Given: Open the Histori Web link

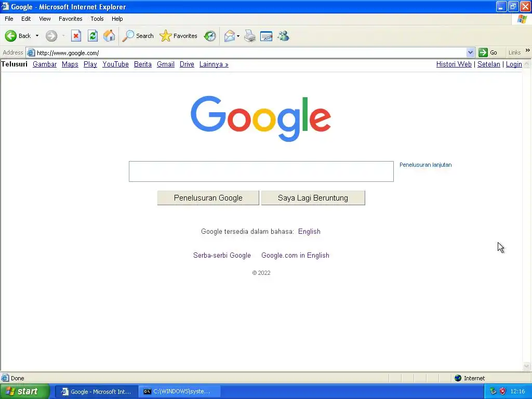Looking at the screenshot, I should (454, 64).
